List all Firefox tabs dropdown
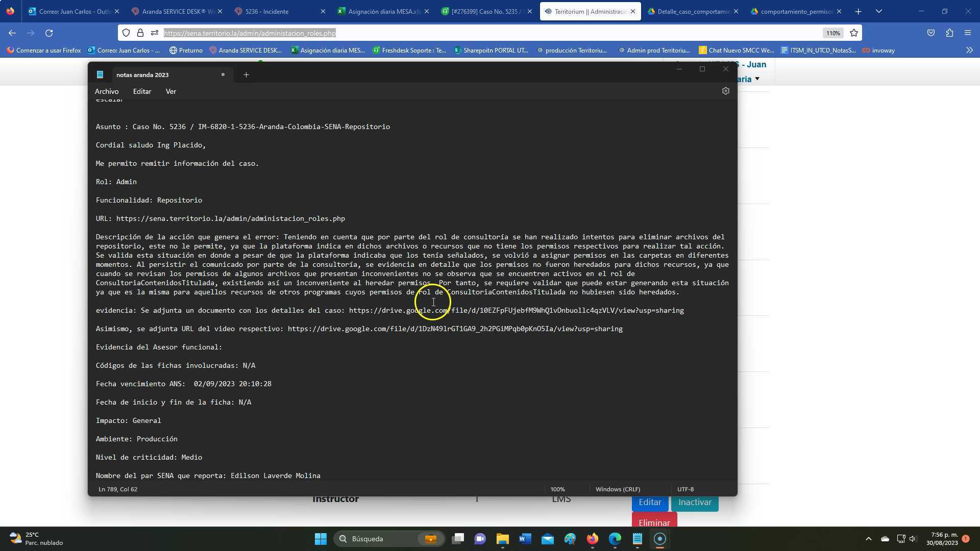 [878, 11]
